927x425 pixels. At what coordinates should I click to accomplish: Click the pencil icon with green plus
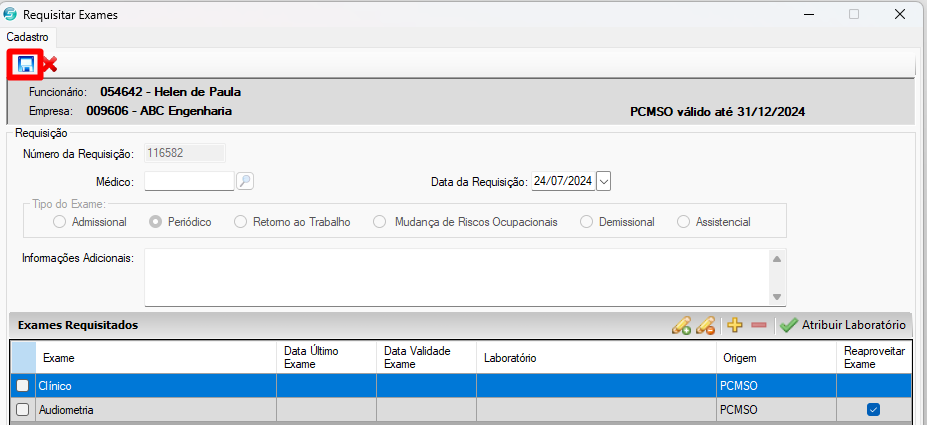pyautogui.click(x=682, y=325)
